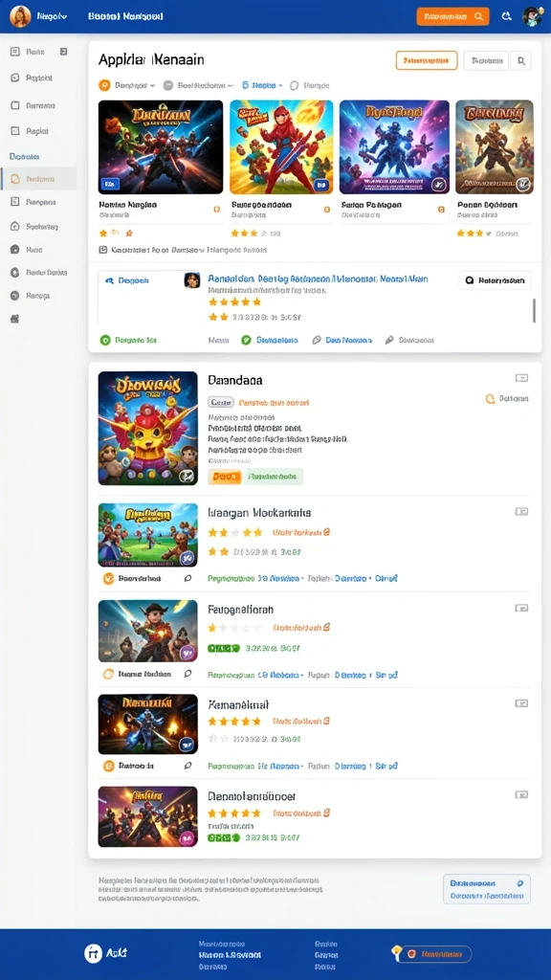
Task: Click the blue badge on the first game cover
Action: (110, 184)
